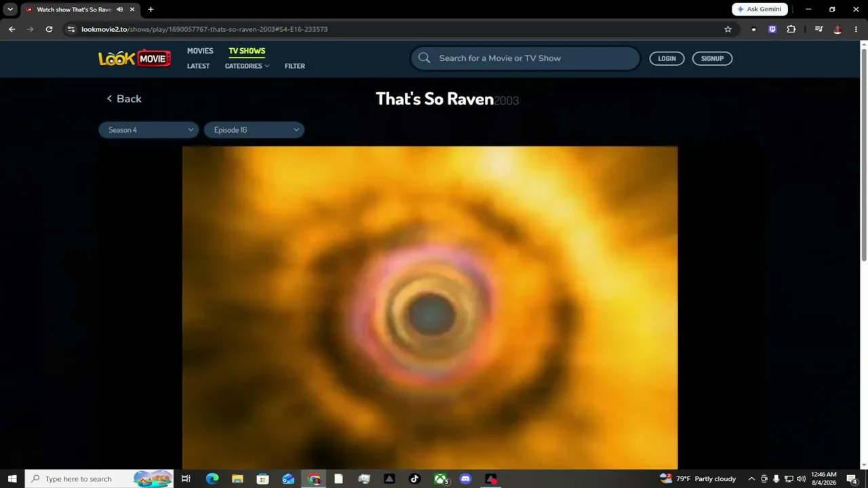Close the That's So Raven tab

(132, 9)
